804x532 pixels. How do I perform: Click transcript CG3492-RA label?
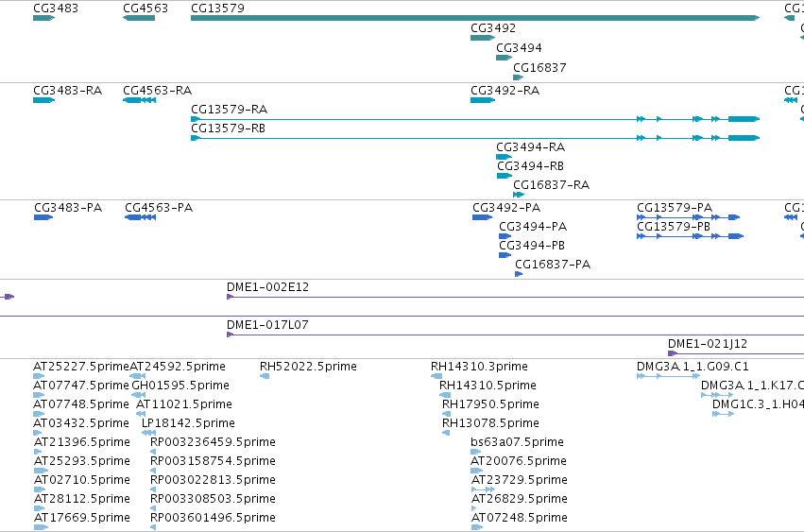click(505, 91)
